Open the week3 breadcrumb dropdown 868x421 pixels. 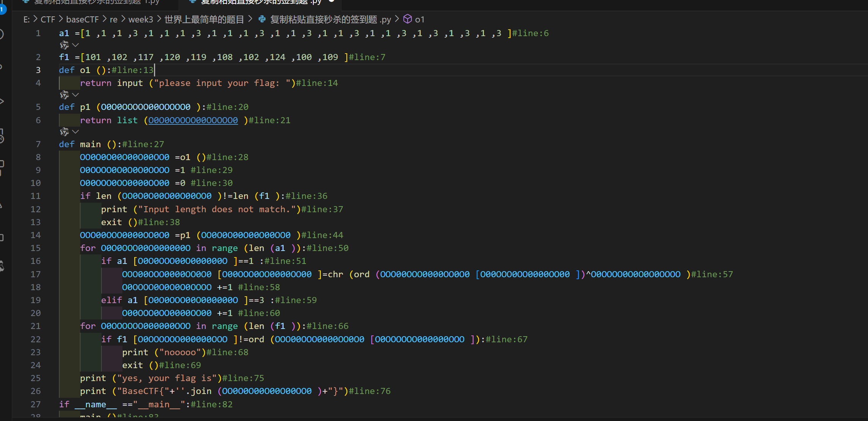(x=141, y=19)
